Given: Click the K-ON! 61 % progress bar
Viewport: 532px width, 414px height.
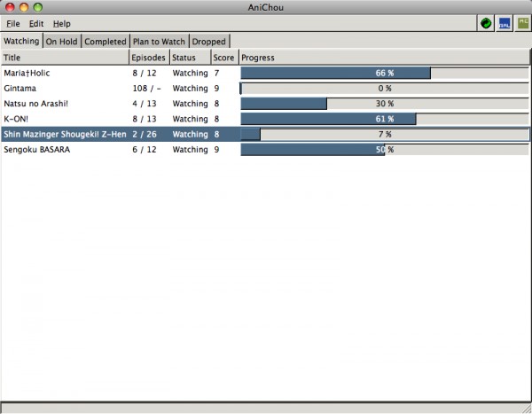Looking at the screenshot, I should coord(385,119).
